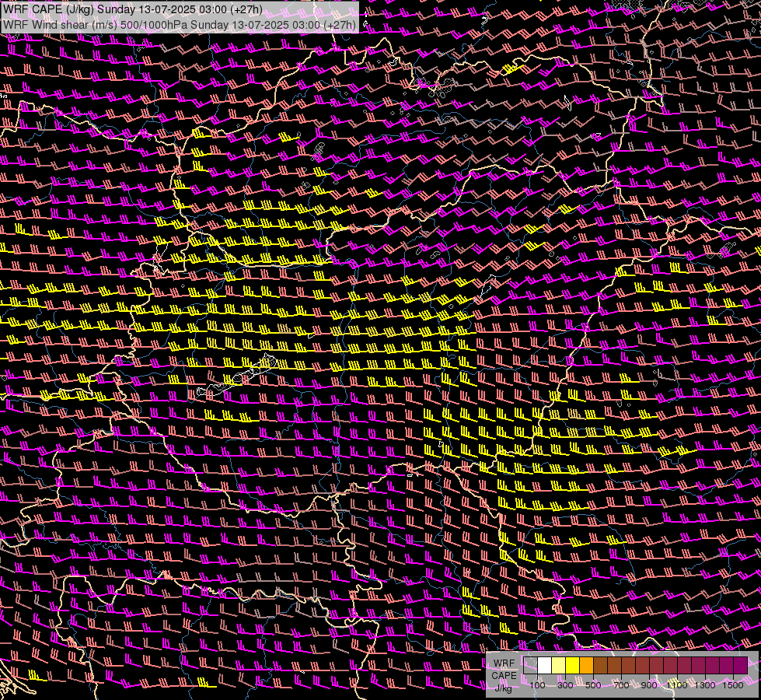Select the transparent first legend swatch
The height and width of the screenshot is (700, 761).
coord(530,666)
